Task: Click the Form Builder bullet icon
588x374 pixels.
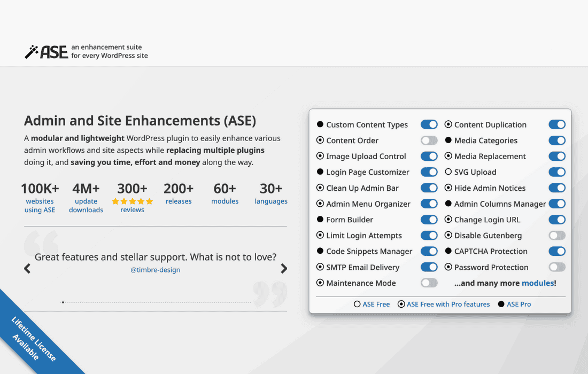Action: (320, 219)
